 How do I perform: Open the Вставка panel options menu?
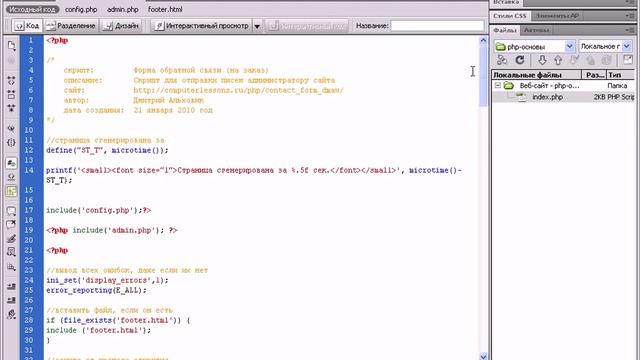point(629,2)
